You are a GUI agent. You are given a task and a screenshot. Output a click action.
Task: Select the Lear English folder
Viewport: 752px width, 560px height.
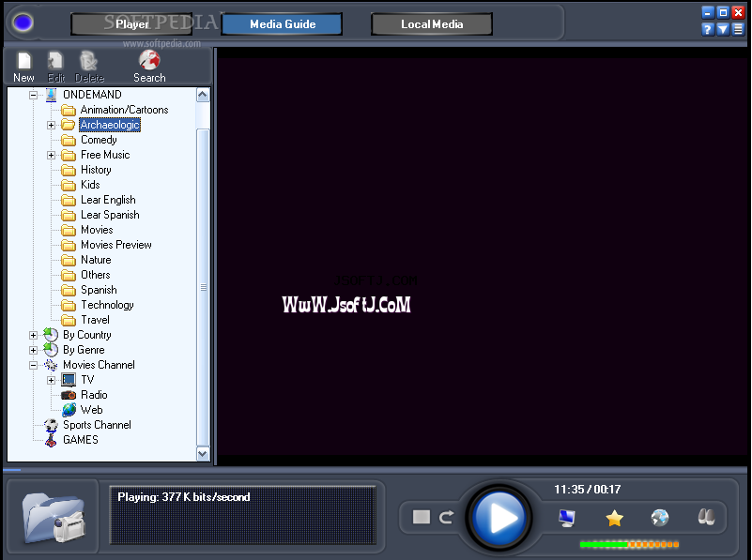(108, 200)
